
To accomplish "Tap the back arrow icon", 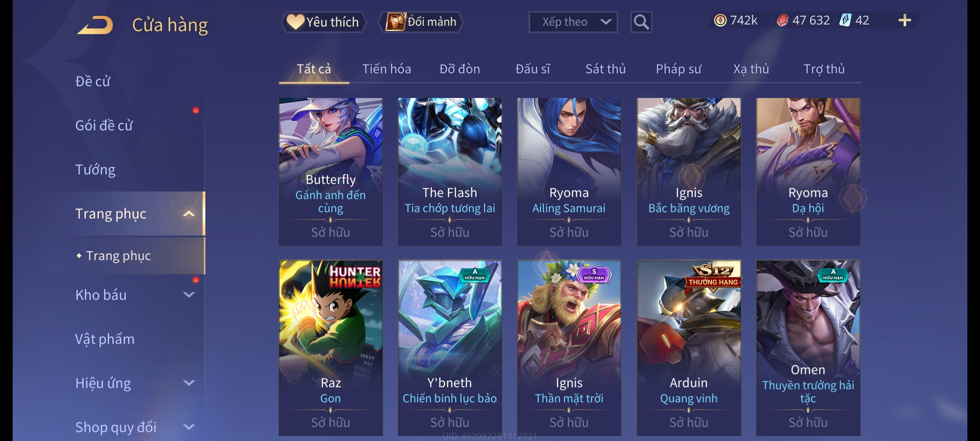I will pyautogui.click(x=95, y=25).
